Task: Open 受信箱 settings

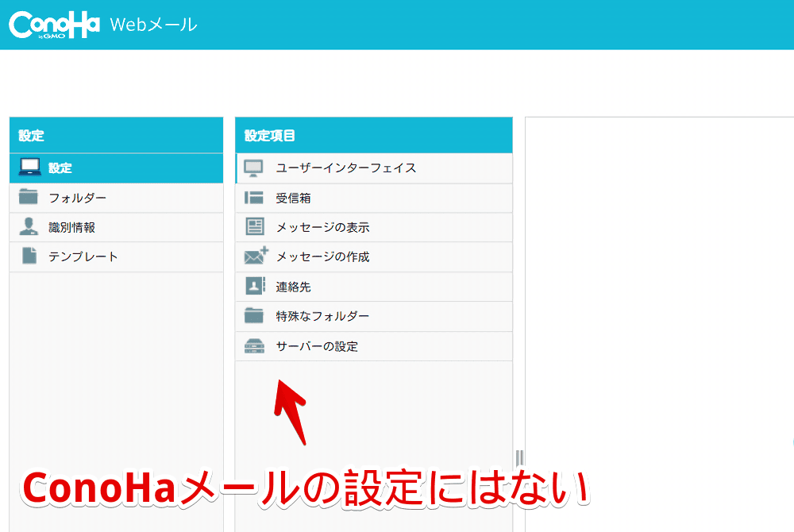Action: click(x=374, y=198)
